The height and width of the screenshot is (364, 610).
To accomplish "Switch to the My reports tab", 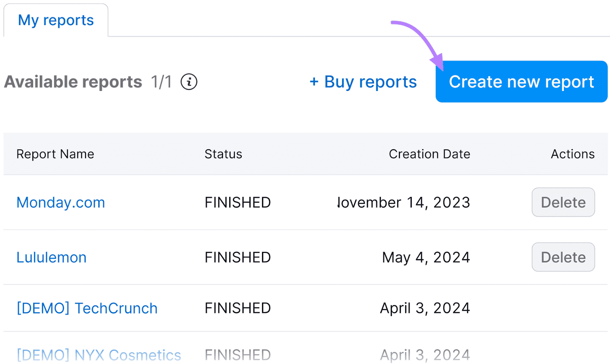I will (56, 20).
